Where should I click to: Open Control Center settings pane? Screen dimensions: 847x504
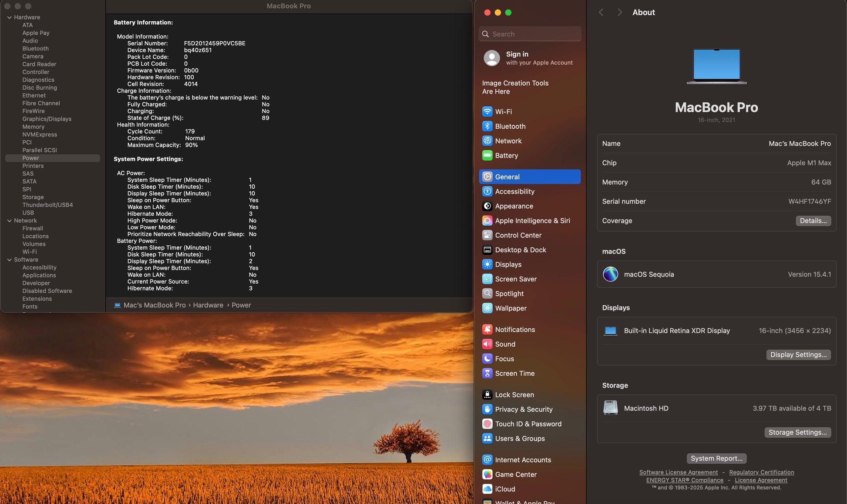[x=518, y=235]
